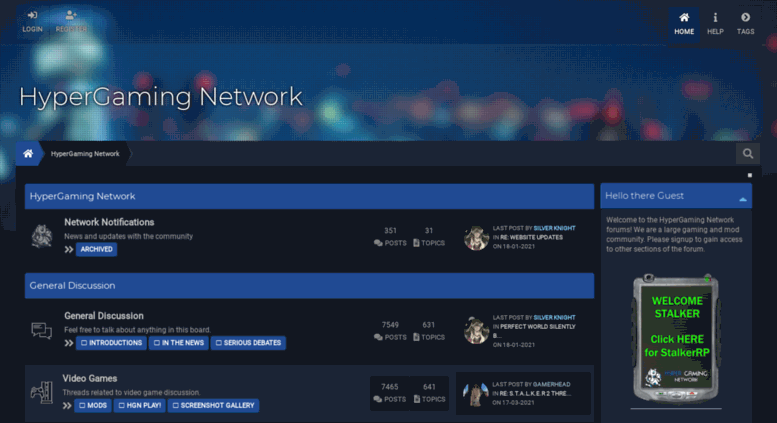Click the Welcome Stalker PDA banner
The width and height of the screenshot is (777, 423).
point(676,338)
